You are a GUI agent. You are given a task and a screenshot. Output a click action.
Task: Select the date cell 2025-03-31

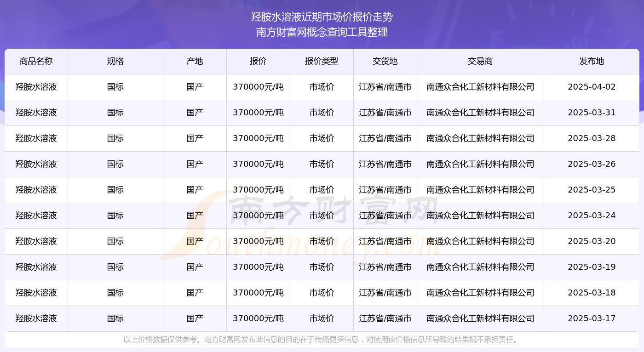[x=592, y=113]
